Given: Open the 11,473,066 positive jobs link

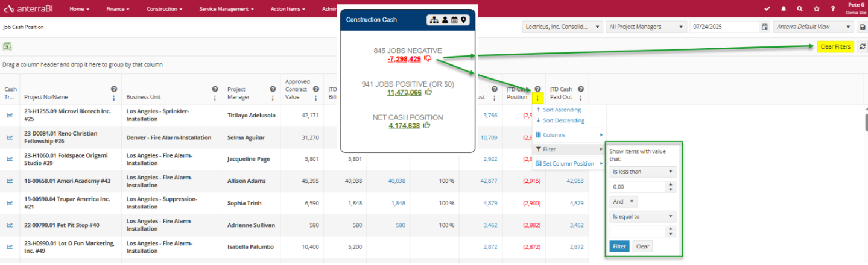Looking at the screenshot, I should (x=404, y=92).
